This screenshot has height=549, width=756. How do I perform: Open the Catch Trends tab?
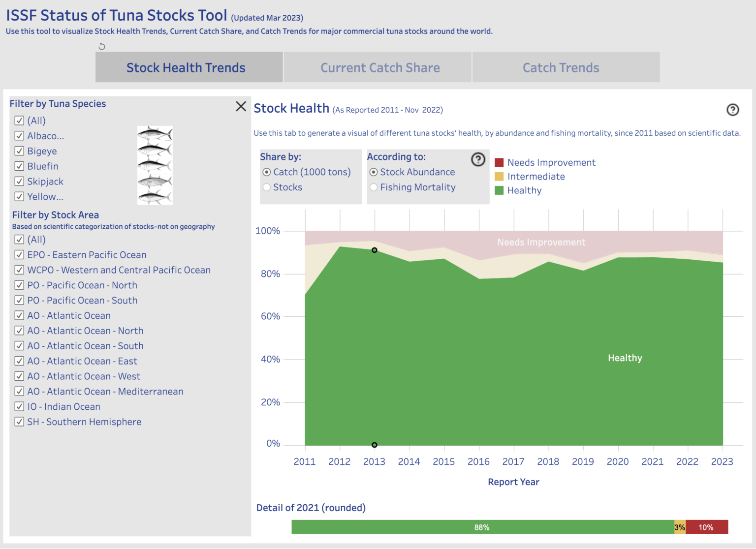tap(561, 67)
